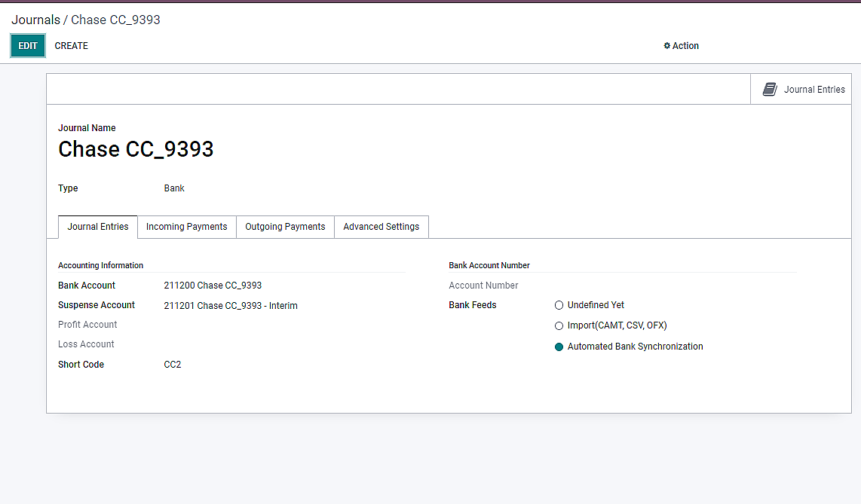Click the EDIT button
861x504 pixels.
coord(28,46)
